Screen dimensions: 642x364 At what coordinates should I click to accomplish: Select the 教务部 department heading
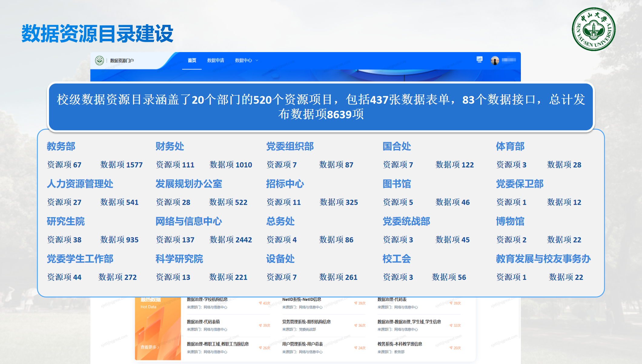(x=61, y=146)
